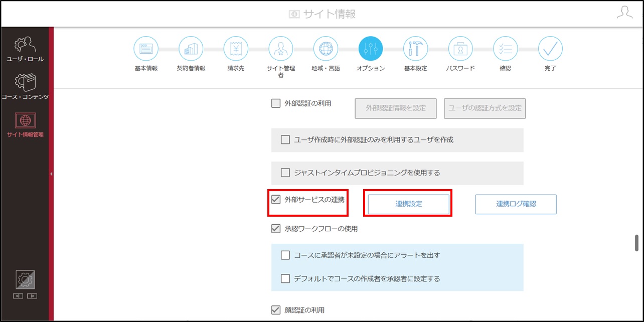
Task: Click the パスワード step label
Action: 460,68
